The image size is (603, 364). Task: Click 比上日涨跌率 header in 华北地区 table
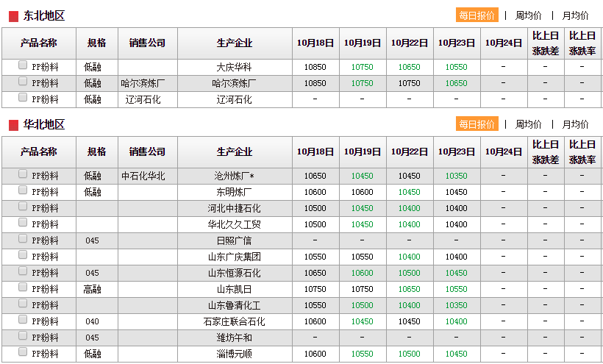[x=582, y=151]
